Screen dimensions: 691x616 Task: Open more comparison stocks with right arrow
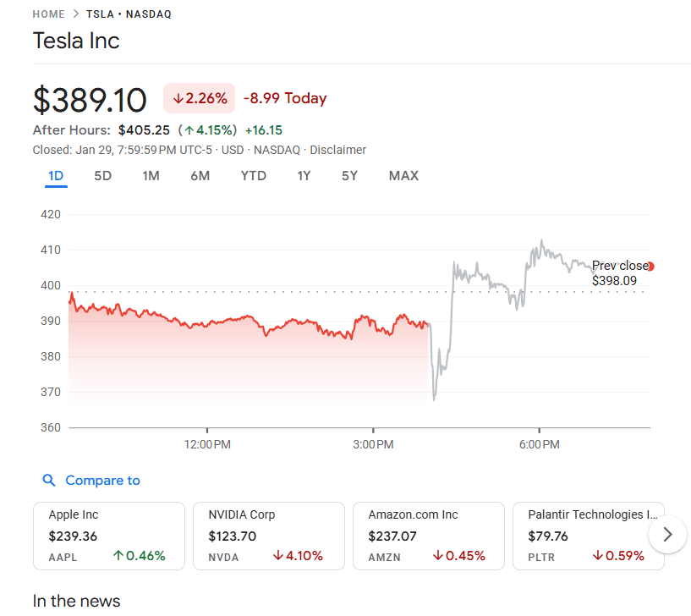click(x=667, y=535)
